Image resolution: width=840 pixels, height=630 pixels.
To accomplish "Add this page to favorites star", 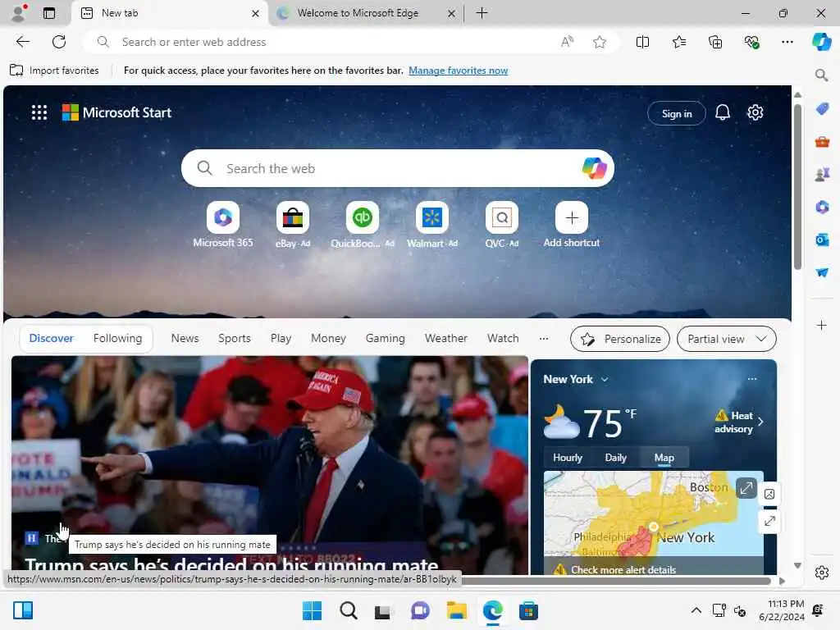I will [600, 42].
